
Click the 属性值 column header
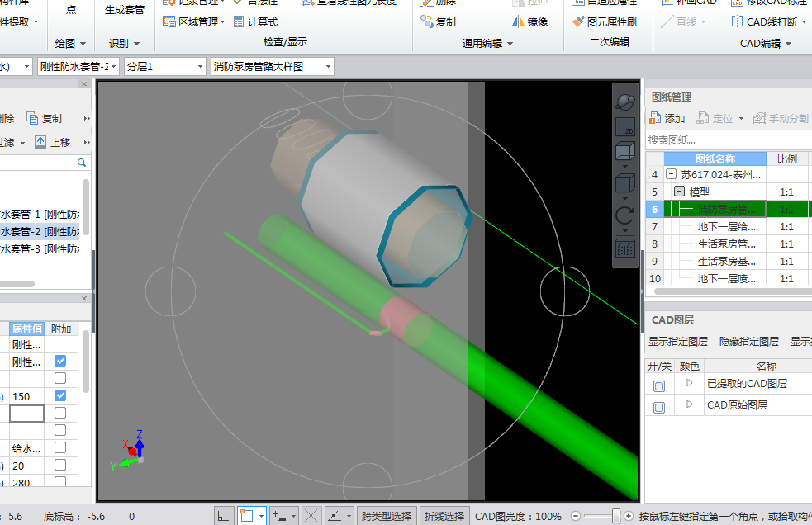27,329
